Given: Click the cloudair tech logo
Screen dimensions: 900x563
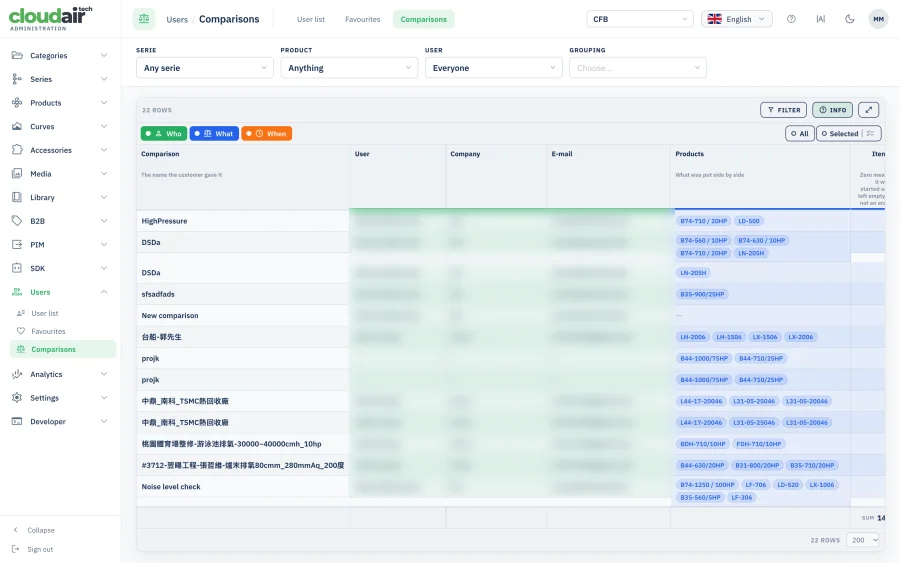Looking at the screenshot, I should [x=51, y=18].
